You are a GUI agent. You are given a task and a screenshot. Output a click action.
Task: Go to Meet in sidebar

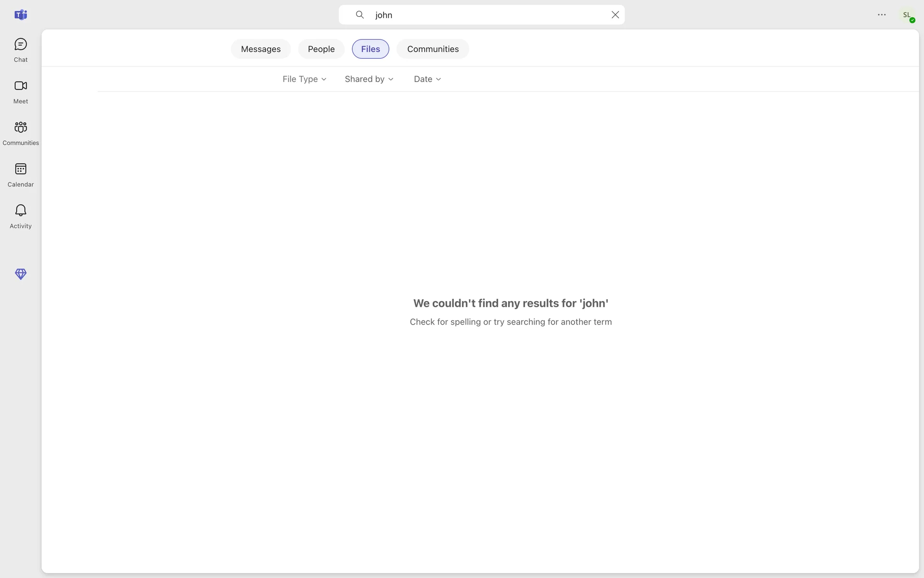[x=20, y=92]
